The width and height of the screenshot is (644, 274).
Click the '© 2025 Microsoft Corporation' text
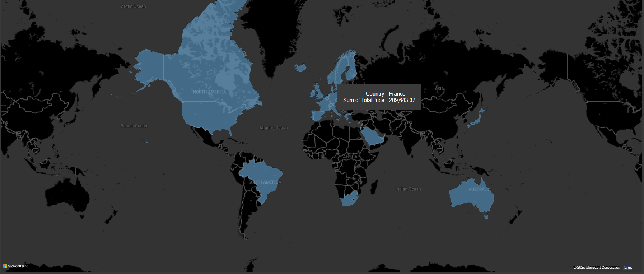point(597,268)
